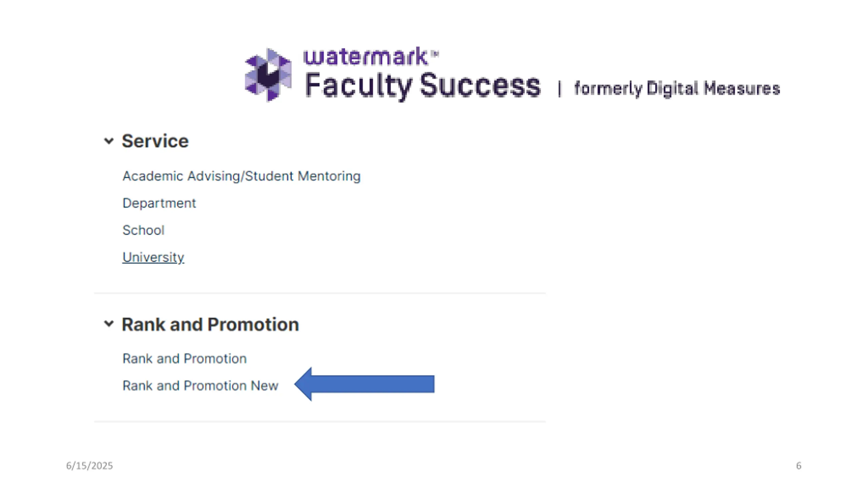Click the bold Rank and Promotion heading
The height and width of the screenshot is (488, 868).
210,324
